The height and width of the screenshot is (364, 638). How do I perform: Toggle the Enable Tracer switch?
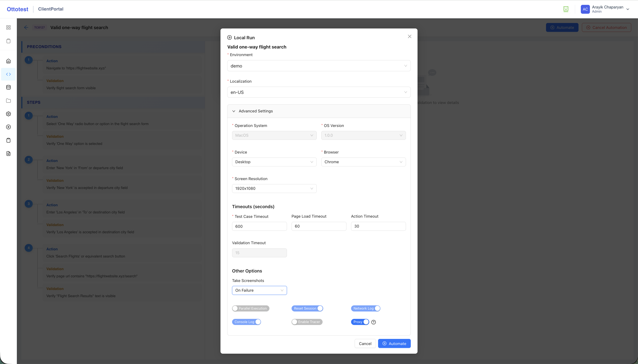click(307, 322)
